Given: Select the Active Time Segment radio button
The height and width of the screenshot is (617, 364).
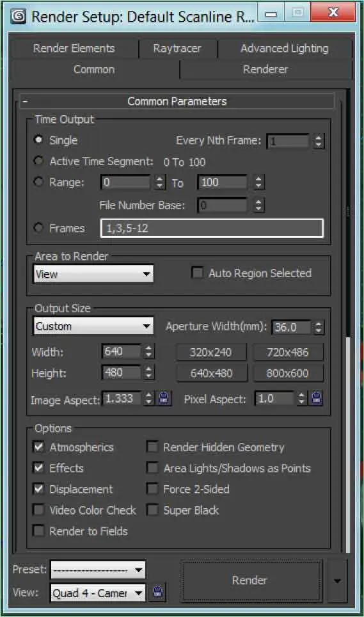Looking at the screenshot, I should 38,161.
